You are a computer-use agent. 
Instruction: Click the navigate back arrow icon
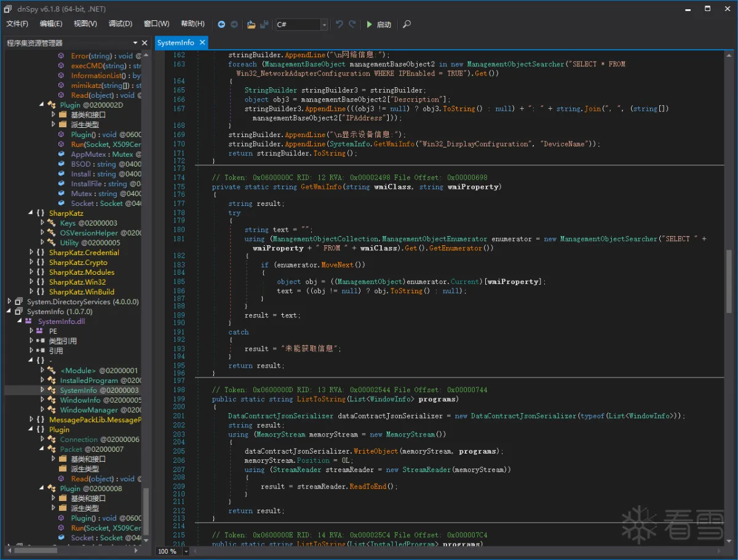221,25
